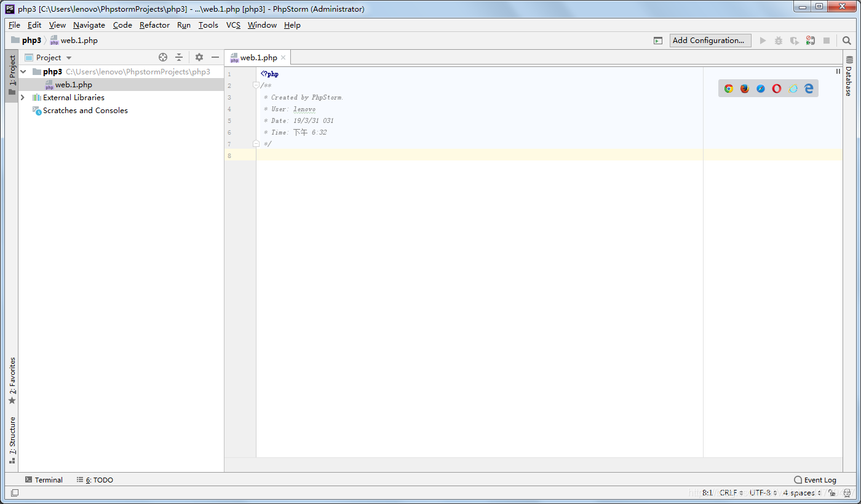Toggle the 1: Project side tab
861x504 pixels.
click(12, 76)
